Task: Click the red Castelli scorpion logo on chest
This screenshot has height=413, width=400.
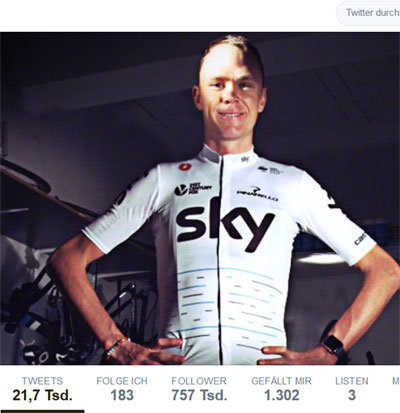Action: click(x=184, y=167)
